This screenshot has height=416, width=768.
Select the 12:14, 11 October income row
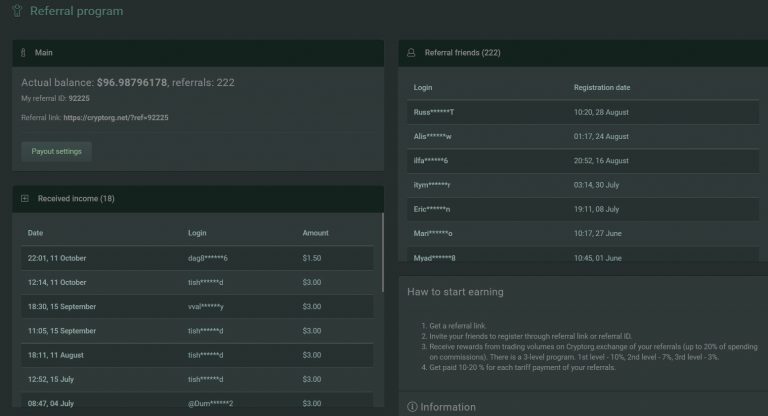click(197, 282)
